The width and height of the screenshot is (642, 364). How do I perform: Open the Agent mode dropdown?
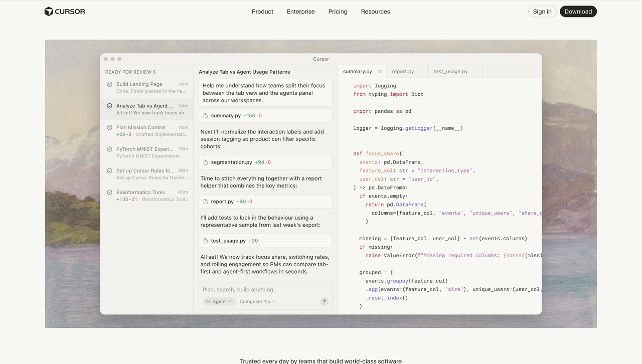click(x=219, y=301)
